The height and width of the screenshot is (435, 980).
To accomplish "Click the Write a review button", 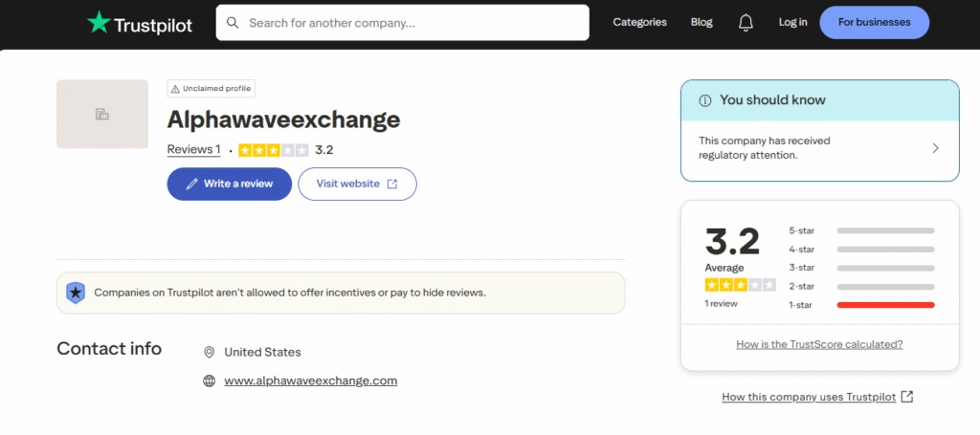I will (x=229, y=184).
